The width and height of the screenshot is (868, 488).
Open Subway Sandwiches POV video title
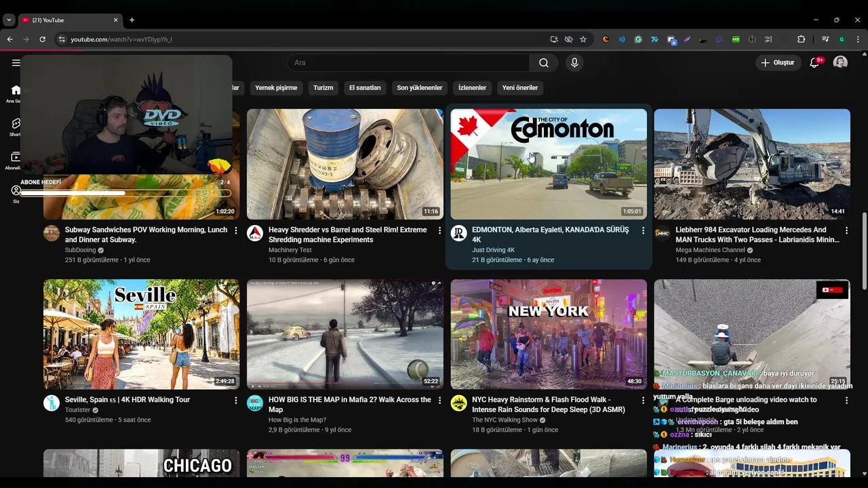pos(146,235)
